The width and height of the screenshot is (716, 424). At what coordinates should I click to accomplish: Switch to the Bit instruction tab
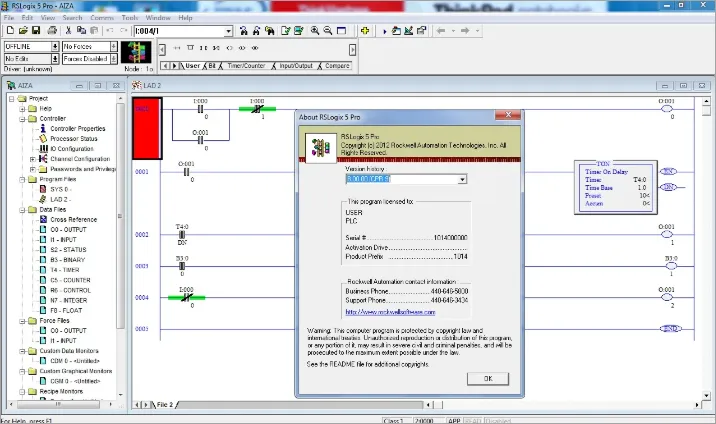point(212,66)
